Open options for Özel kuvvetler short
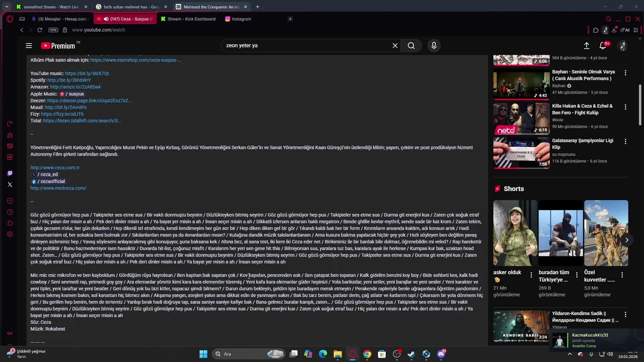This screenshot has width=644, height=362. (622, 275)
